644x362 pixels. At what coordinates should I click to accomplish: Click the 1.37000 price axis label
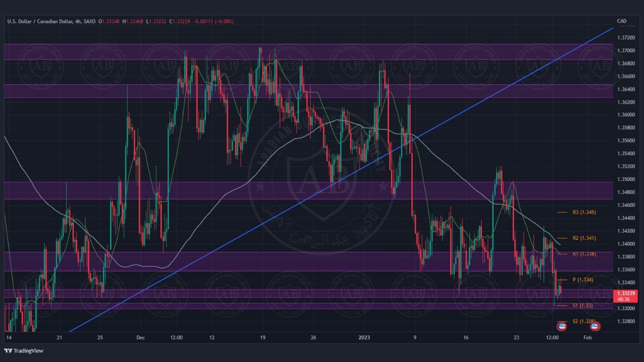coord(626,51)
